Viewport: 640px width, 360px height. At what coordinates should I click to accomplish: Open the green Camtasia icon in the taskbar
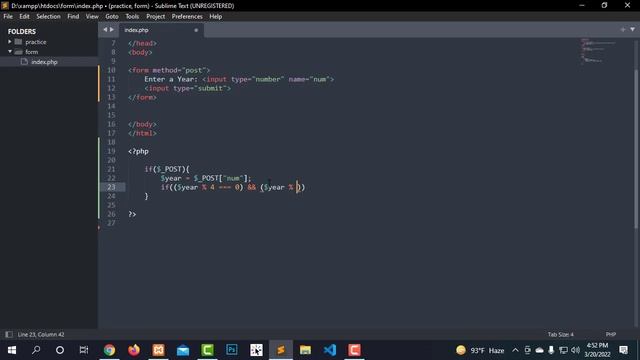point(207,350)
